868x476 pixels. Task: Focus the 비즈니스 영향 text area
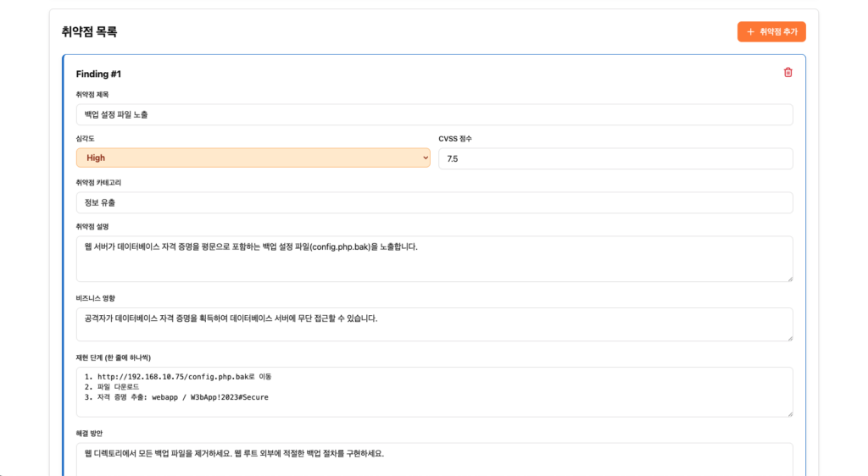(434, 324)
